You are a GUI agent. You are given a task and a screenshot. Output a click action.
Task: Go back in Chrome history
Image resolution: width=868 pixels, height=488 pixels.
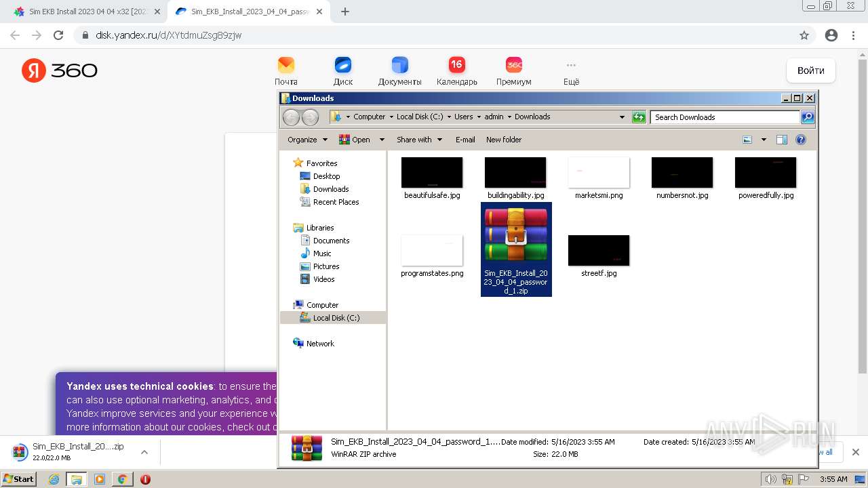(15, 35)
